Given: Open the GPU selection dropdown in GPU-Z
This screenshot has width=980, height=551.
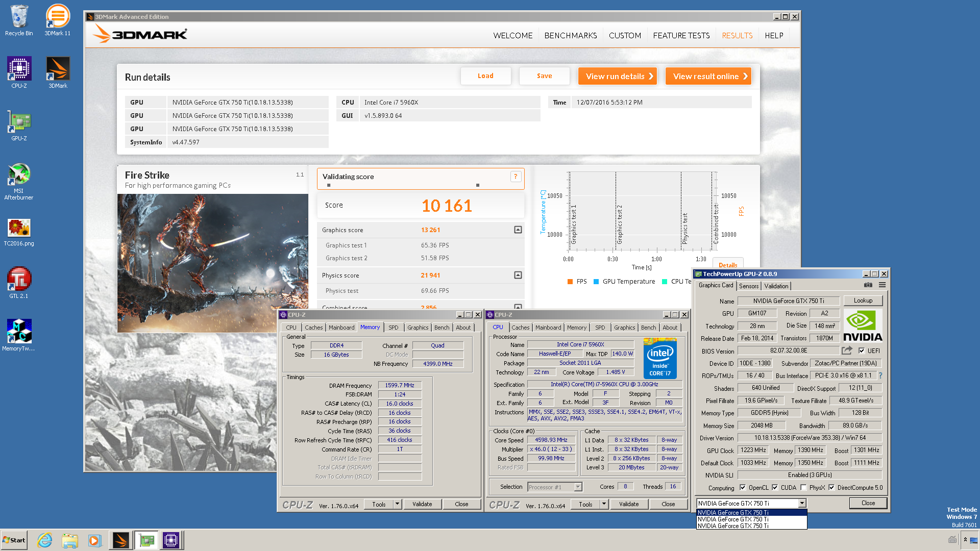Looking at the screenshot, I should [802, 503].
